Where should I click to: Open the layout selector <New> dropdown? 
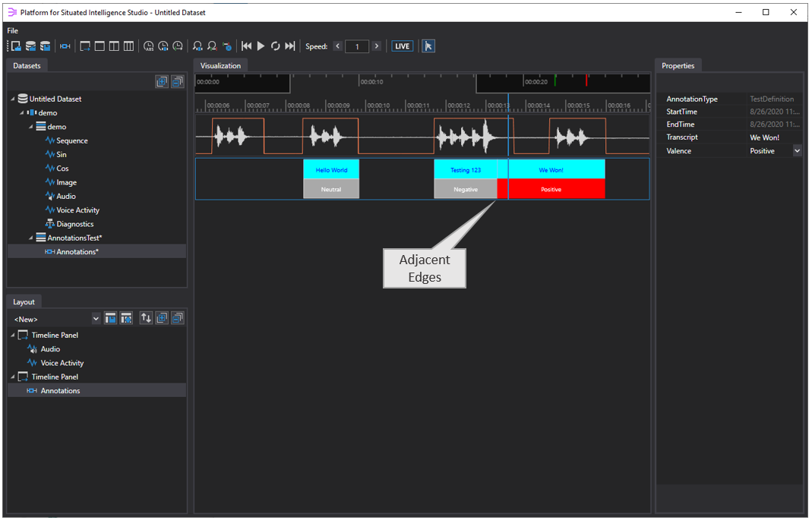pos(96,318)
